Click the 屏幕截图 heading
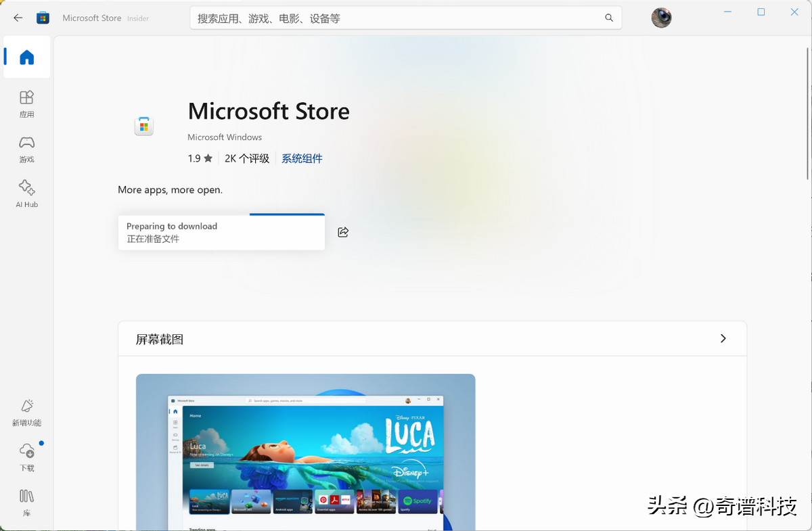The height and width of the screenshot is (531, 812). click(x=160, y=339)
